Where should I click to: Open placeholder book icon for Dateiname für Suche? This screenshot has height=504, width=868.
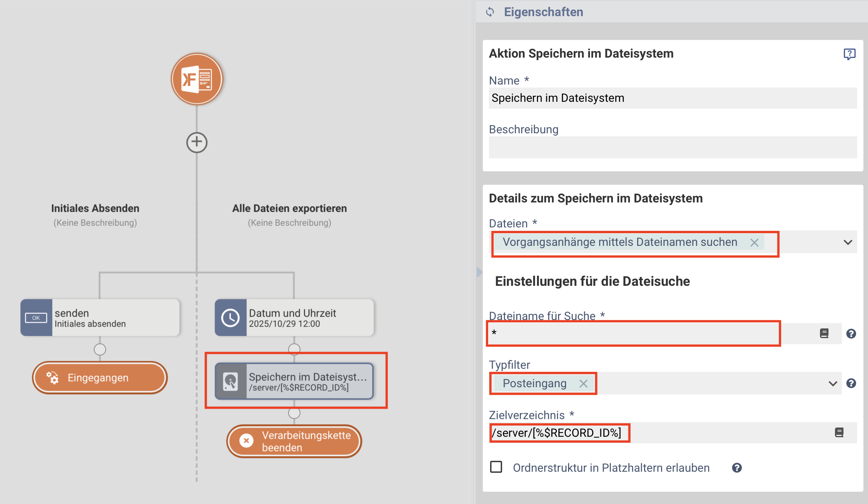(824, 333)
